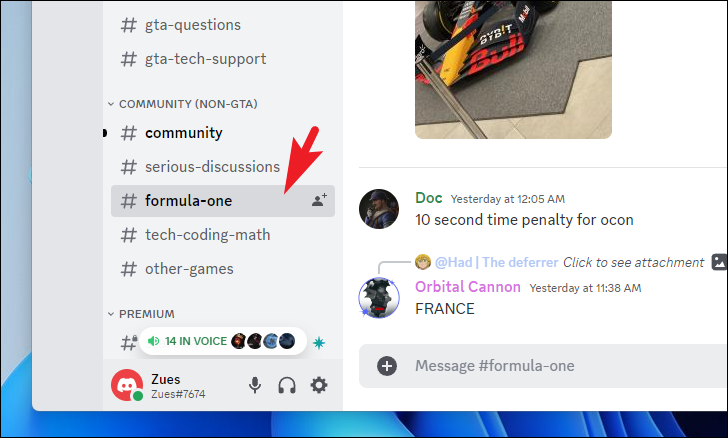
Task: Click 'Click to see attachment' reply link
Action: coord(633,262)
